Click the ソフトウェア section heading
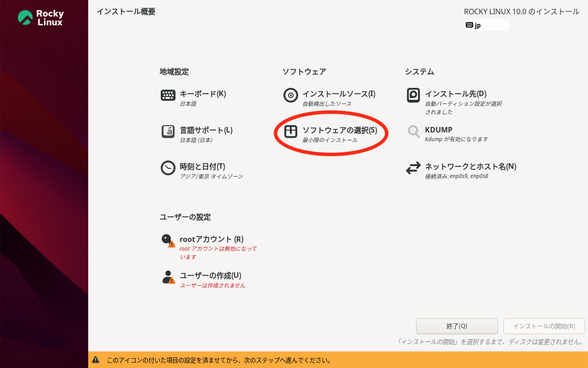The width and height of the screenshot is (588, 368). tap(304, 72)
